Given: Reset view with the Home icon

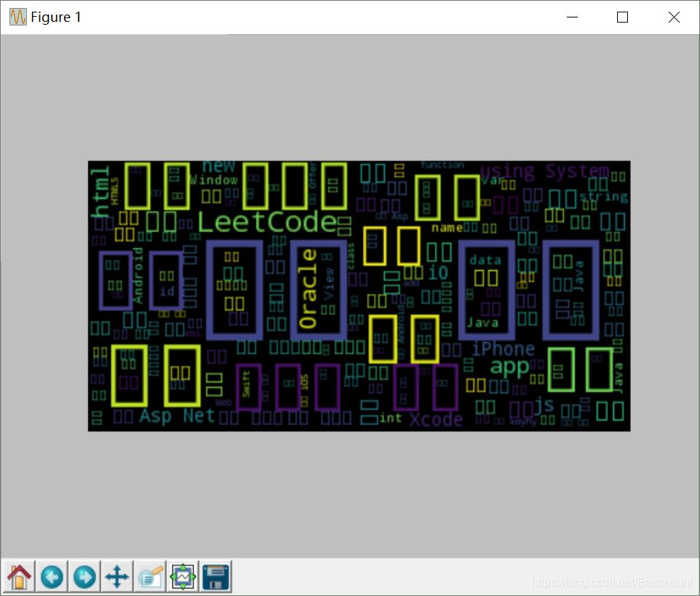Looking at the screenshot, I should (19, 577).
